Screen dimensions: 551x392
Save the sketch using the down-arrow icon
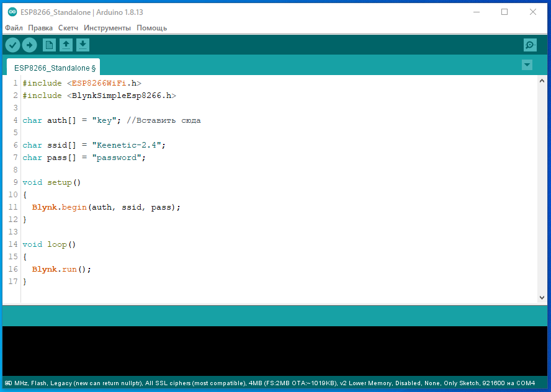(x=83, y=45)
